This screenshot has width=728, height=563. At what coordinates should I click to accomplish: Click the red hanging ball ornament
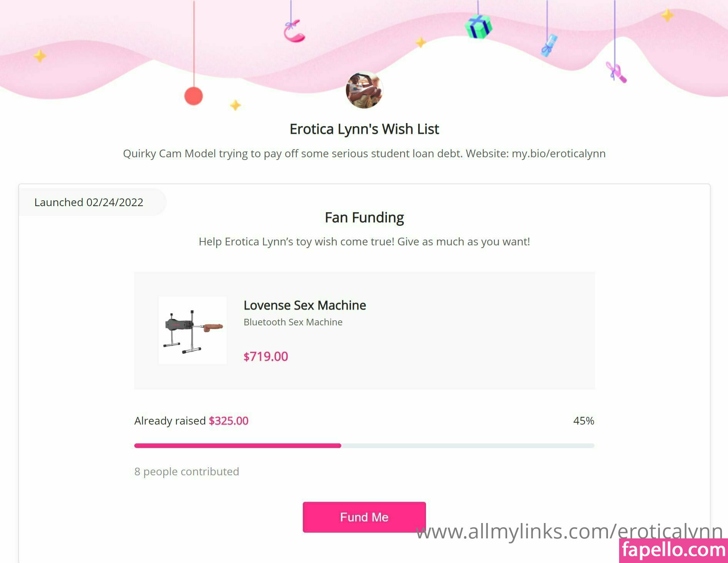[x=194, y=96]
